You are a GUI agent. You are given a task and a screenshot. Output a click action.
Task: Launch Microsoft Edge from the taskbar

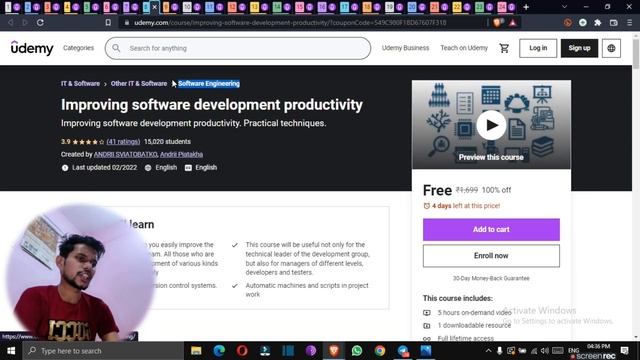coord(219,351)
